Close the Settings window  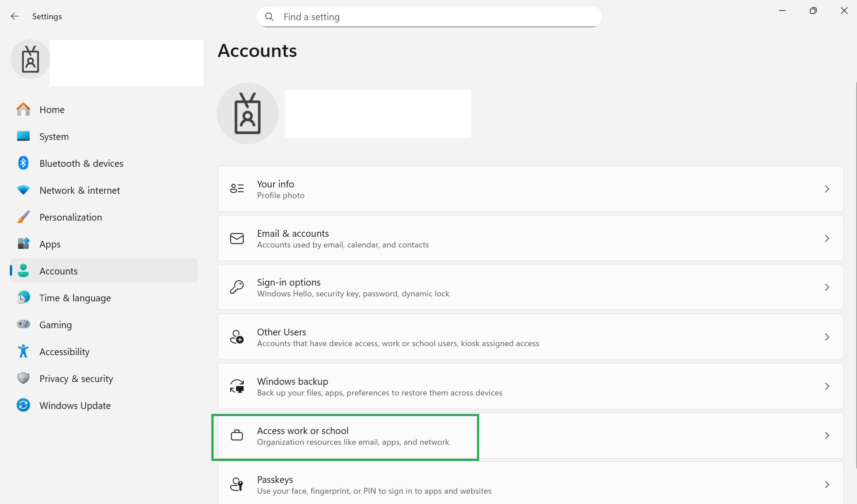click(x=844, y=11)
